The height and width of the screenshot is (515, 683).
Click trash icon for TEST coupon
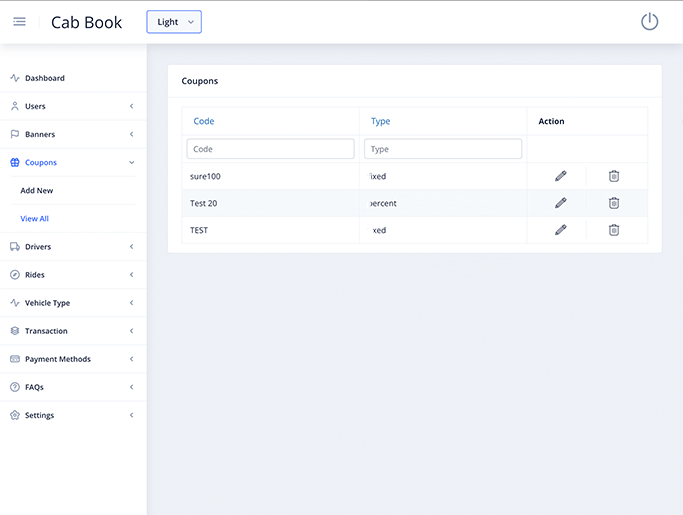point(614,230)
